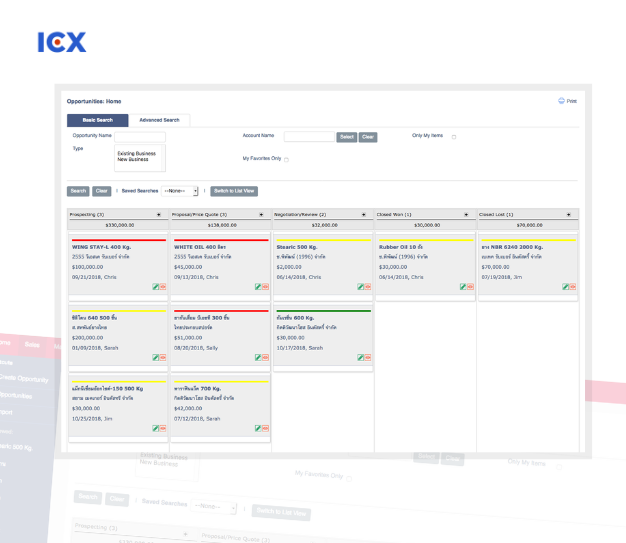Click into the Opportunity Name field

[140, 136]
